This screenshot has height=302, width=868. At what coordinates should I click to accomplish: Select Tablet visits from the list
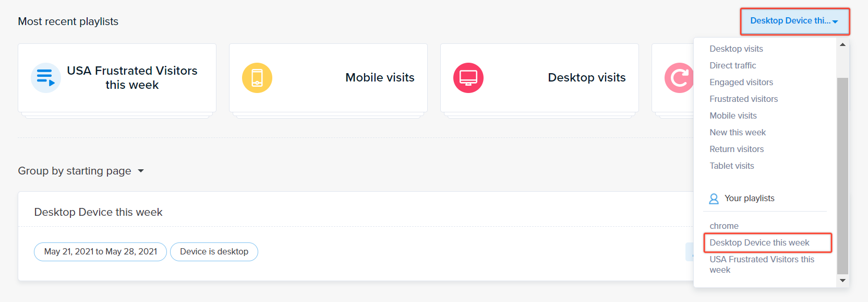tap(731, 166)
